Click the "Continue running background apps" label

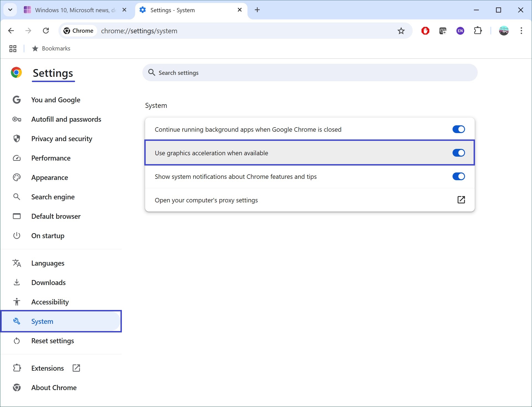point(248,129)
